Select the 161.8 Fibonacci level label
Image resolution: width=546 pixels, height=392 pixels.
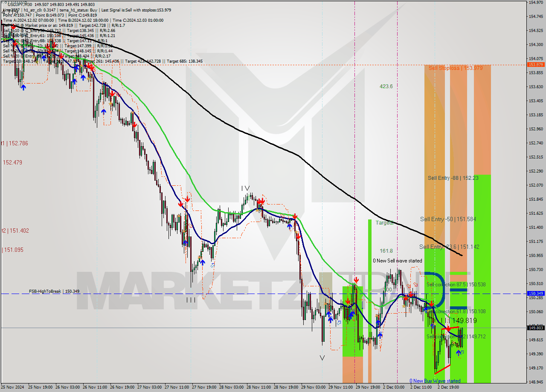point(386,251)
